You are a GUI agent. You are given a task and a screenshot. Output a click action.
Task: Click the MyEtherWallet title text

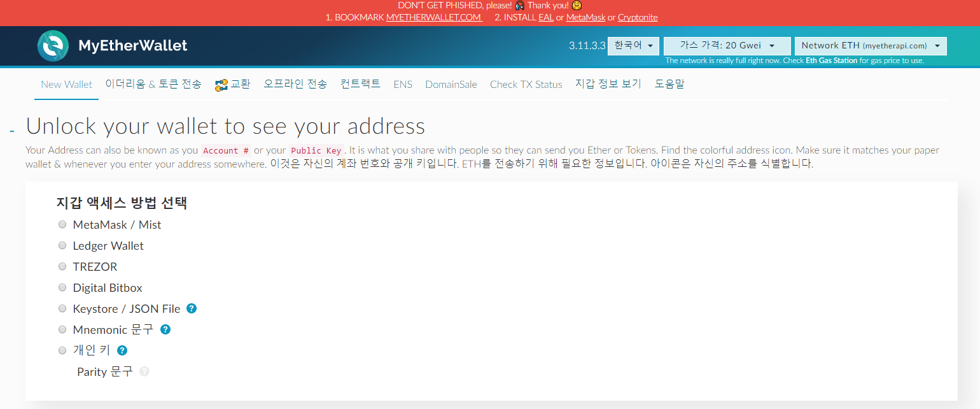[x=133, y=46]
